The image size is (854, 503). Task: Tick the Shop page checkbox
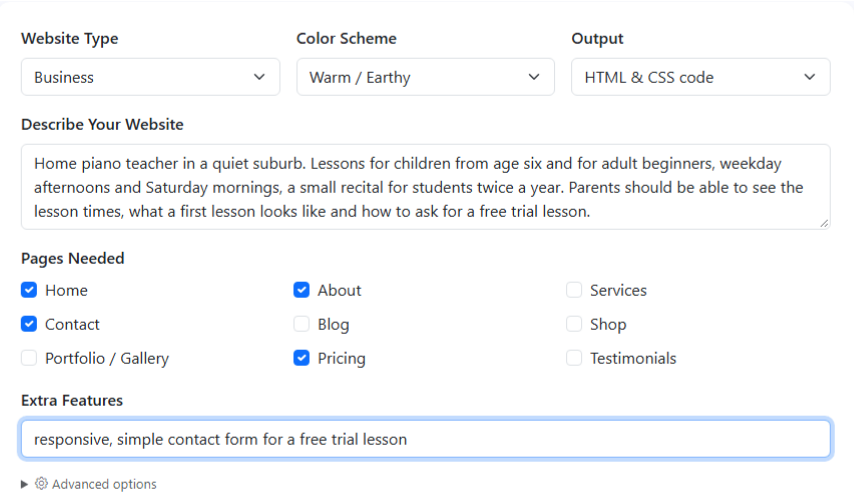(574, 324)
